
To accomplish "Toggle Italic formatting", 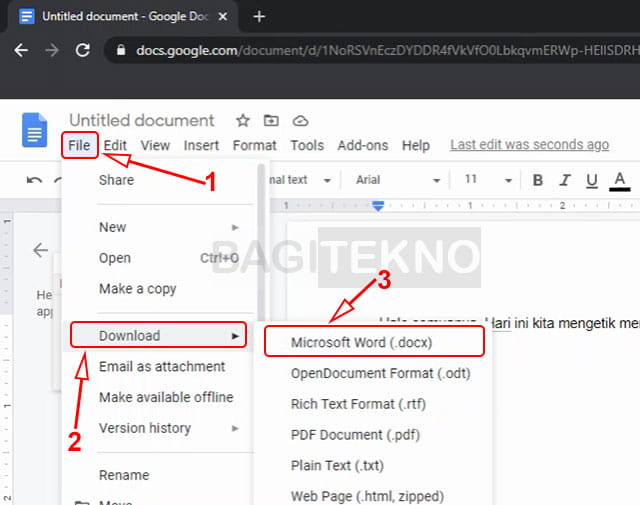I will point(565,180).
